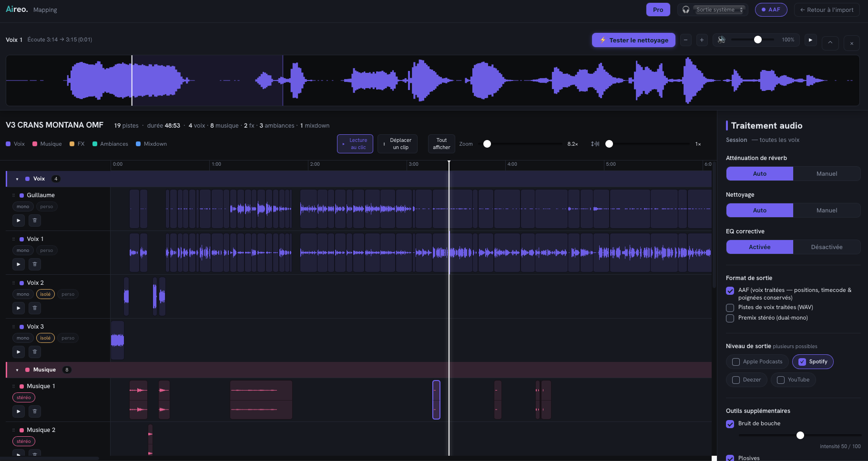Play the Voix 1 track
868x461 pixels.
pos(18,264)
